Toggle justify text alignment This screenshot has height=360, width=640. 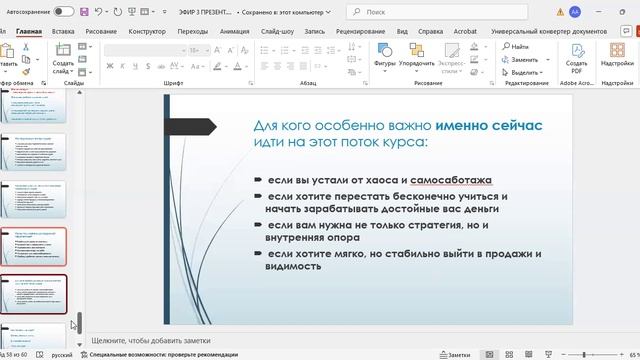pyautogui.click(x=303, y=66)
